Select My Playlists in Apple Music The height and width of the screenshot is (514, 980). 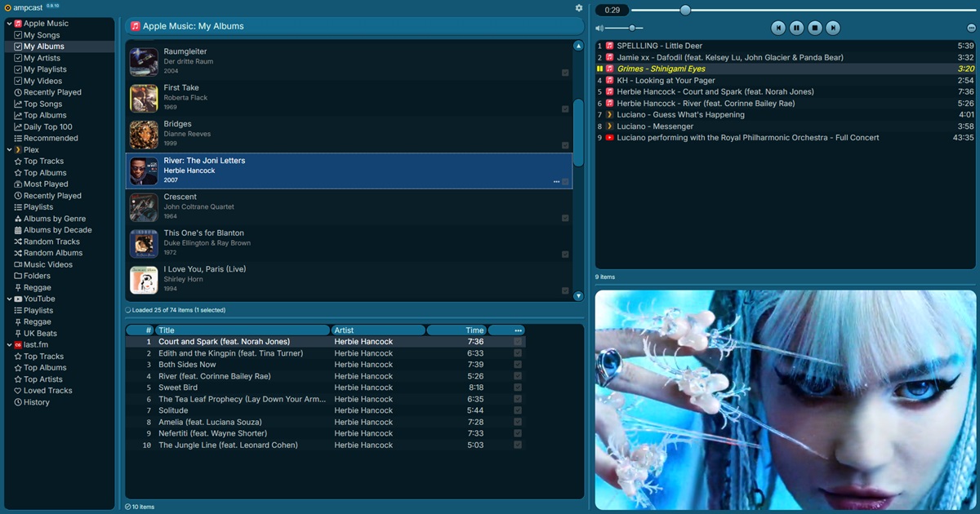(45, 69)
